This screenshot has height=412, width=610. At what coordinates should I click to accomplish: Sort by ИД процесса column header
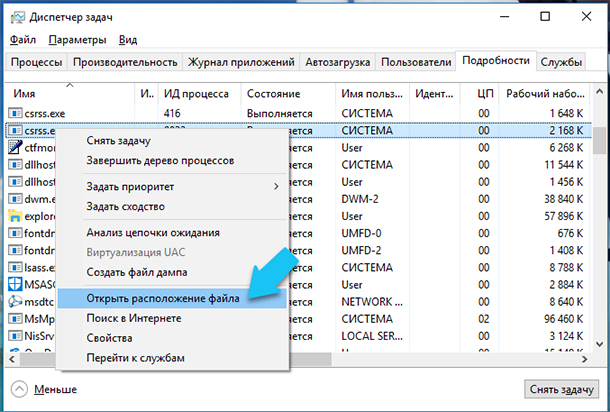pos(200,93)
